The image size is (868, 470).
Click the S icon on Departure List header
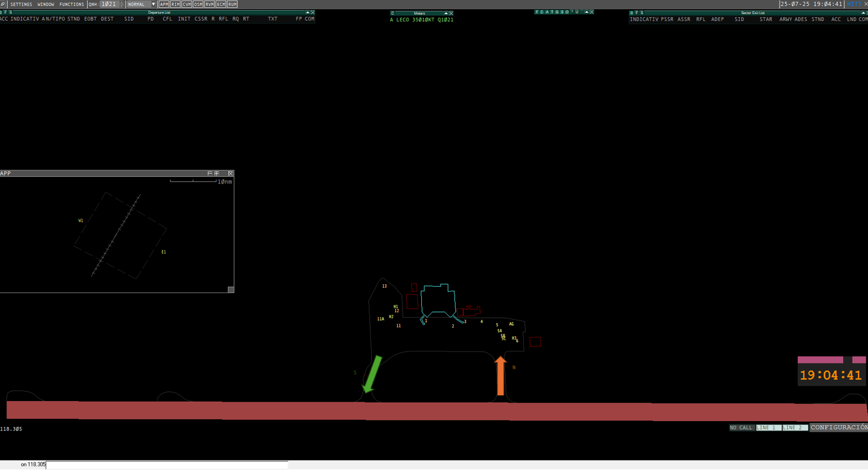tap(9, 12)
